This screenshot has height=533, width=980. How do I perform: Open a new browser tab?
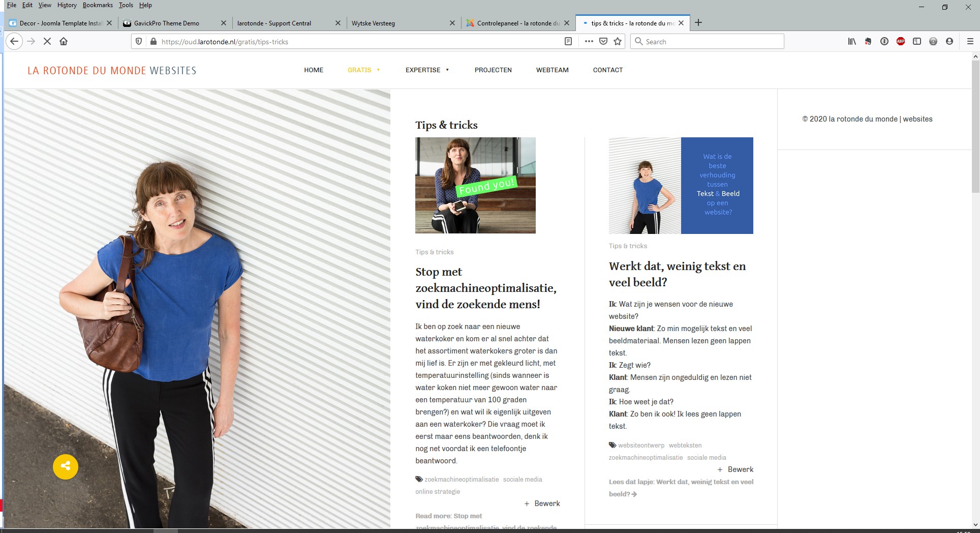(698, 23)
